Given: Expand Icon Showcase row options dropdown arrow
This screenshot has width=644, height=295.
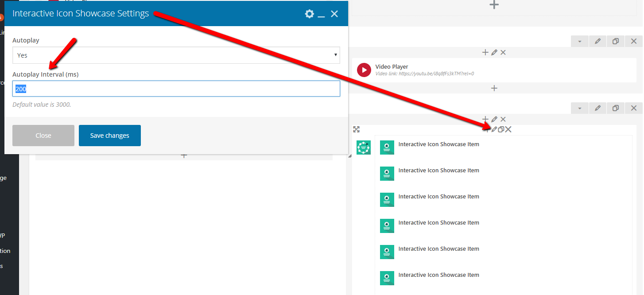Looking at the screenshot, I should (x=579, y=108).
